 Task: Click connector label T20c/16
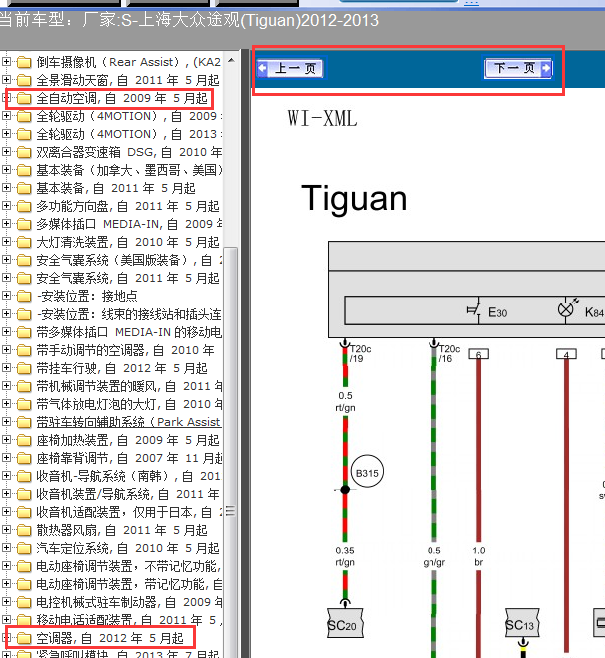[x=449, y=353]
